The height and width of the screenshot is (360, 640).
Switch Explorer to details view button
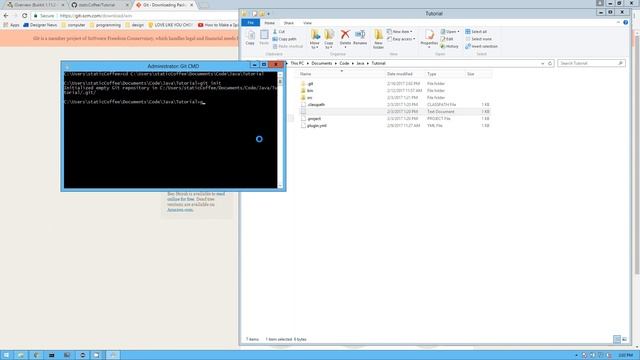click(x=617, y=339)
